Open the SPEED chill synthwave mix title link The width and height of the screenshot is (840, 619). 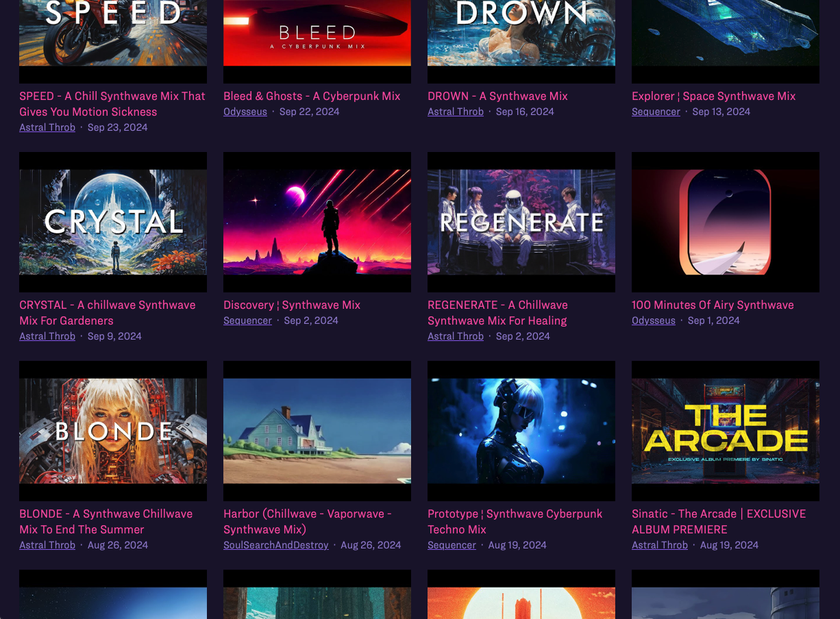[112, 104]
